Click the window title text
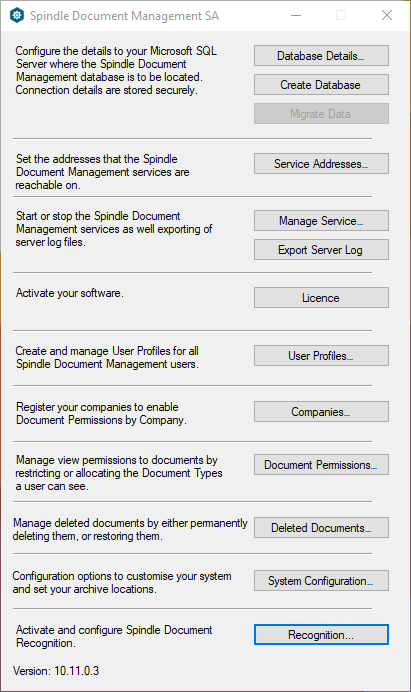 [x=124, y=16]
